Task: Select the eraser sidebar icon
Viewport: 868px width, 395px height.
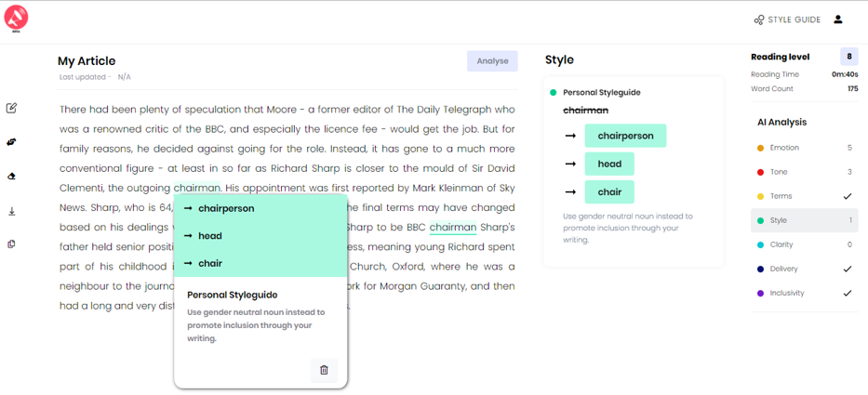Action: click(11, 177)
